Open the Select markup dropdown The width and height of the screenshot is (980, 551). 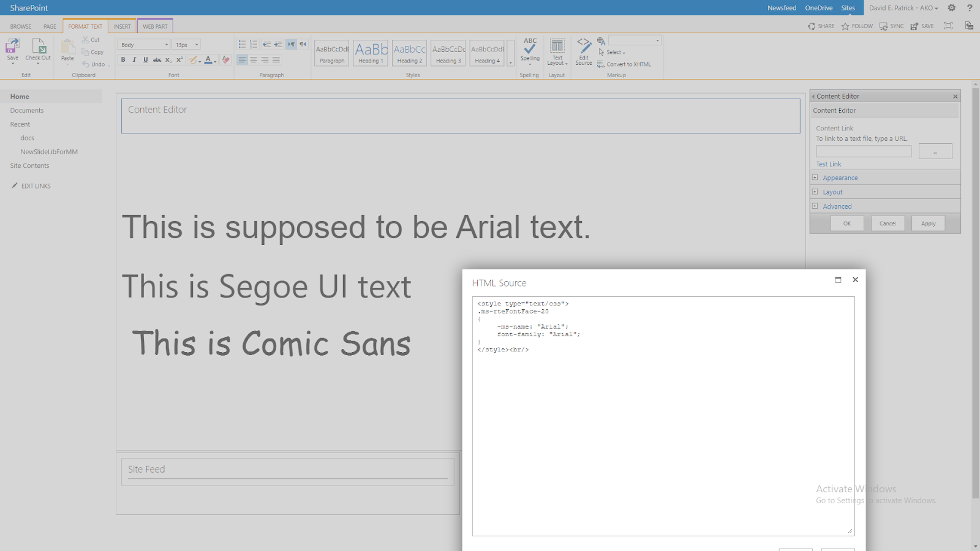pyautogui.click(x=612, y=52)
